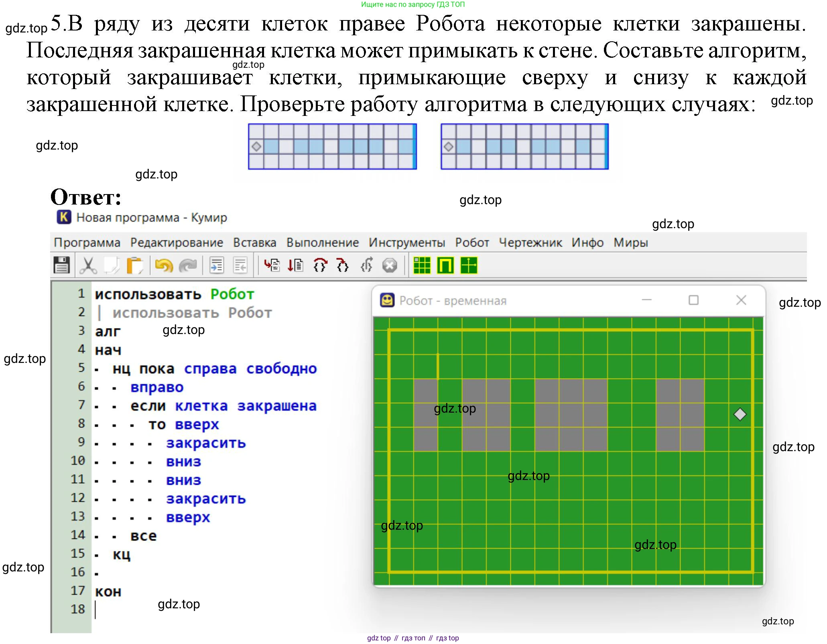Click the commented 'использовать Робот' line 2
Screen dimensions: 827x644
(x=192, y=313)
